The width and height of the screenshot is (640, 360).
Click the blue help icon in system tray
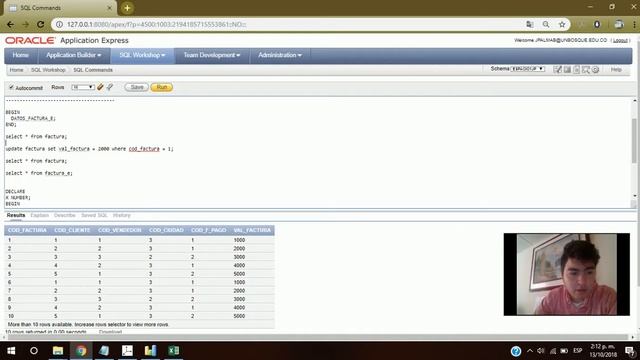pyautogui.click(x=516, y=351)
